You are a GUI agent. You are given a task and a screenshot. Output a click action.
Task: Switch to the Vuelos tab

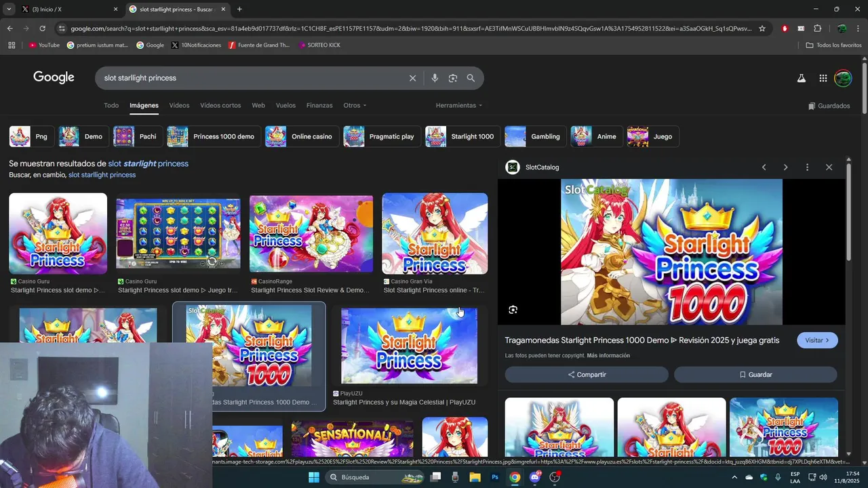click(x=285, y=106)
